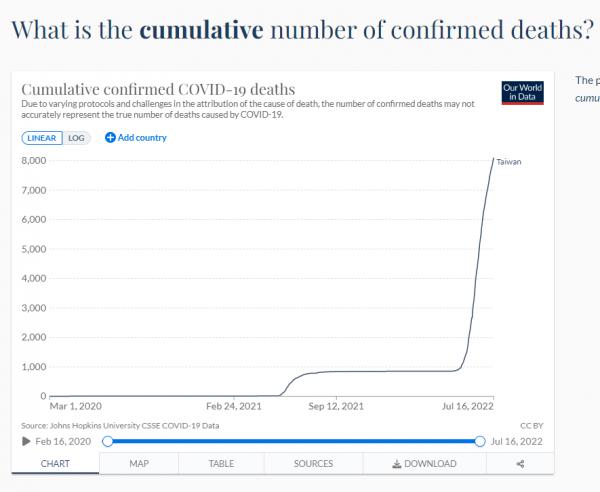Click the timeline end handle
Viewport: 600px width, 492px height.
tap(480, 441)
